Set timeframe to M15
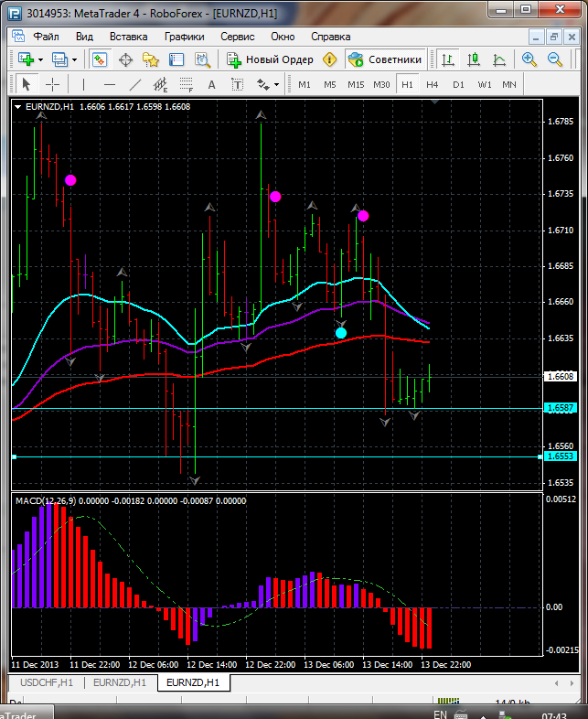588x719 pixels. coord(356,84)
